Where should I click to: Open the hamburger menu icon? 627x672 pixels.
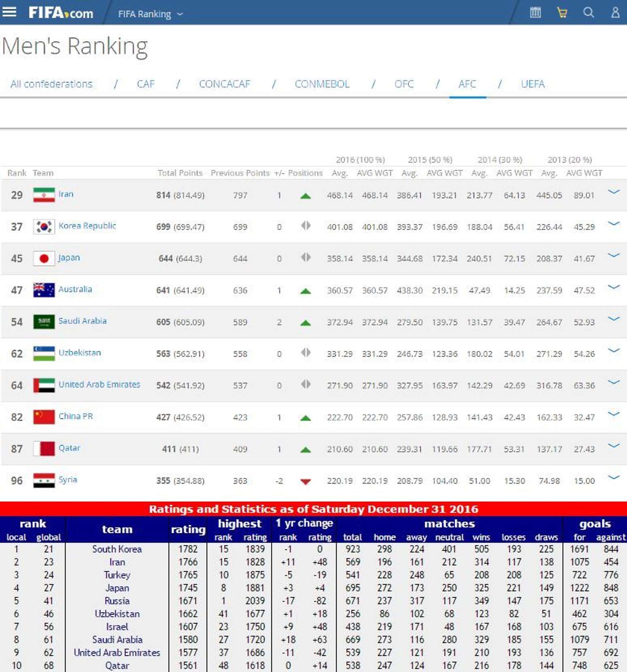(9, 12)
